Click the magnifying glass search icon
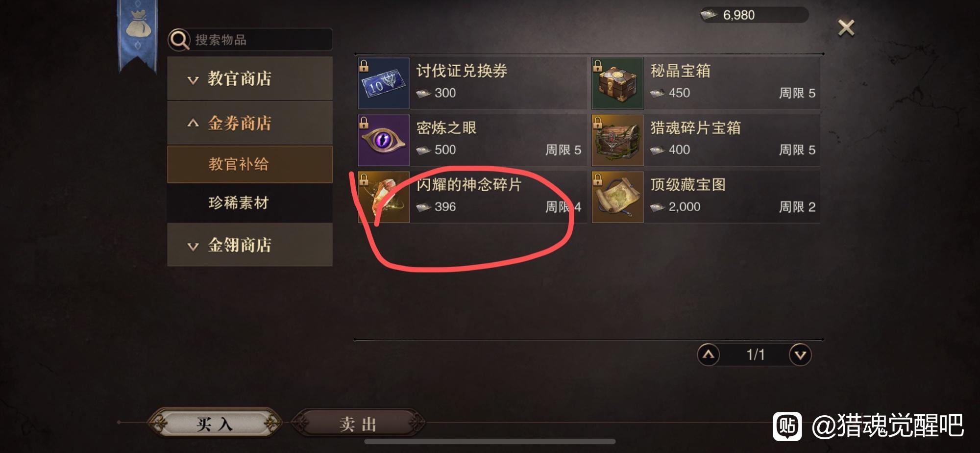Viewport: 980px width, 453px height. click(x=179, y=40)
